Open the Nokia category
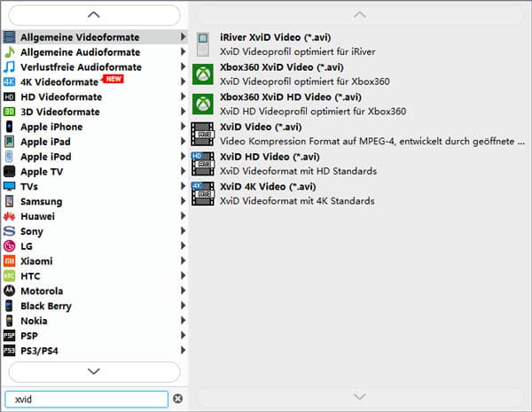 95,321
